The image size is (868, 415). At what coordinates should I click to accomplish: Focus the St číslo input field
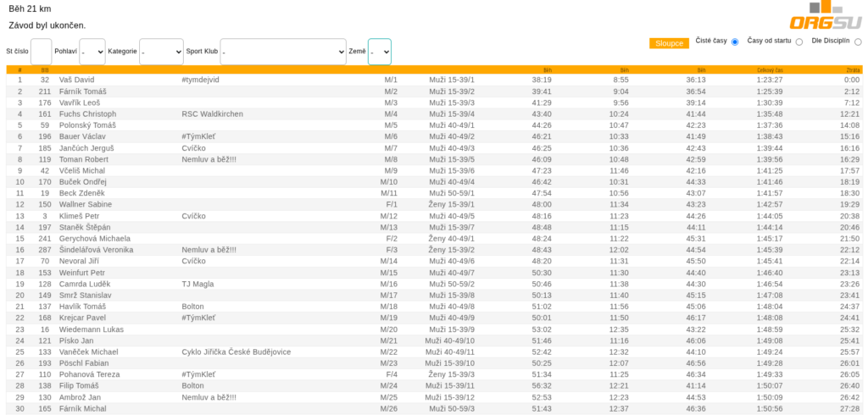tap(41, 52)
